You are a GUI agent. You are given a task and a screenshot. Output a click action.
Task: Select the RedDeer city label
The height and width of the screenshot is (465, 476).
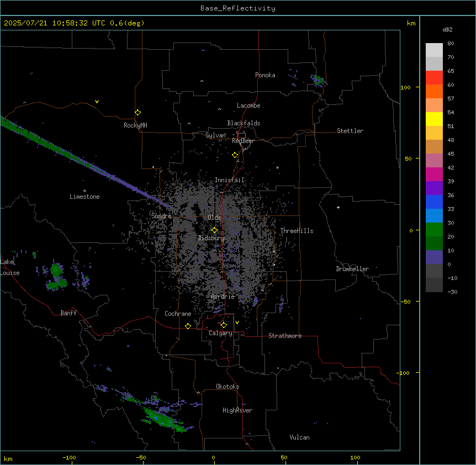243,141
